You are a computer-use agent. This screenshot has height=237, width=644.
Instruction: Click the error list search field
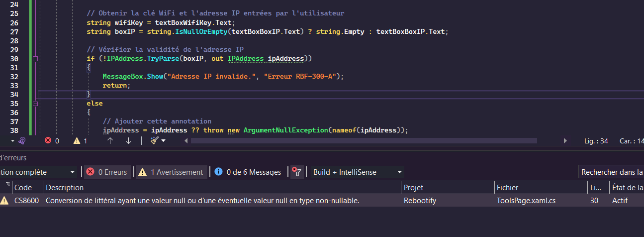click(x=611, y=172)
